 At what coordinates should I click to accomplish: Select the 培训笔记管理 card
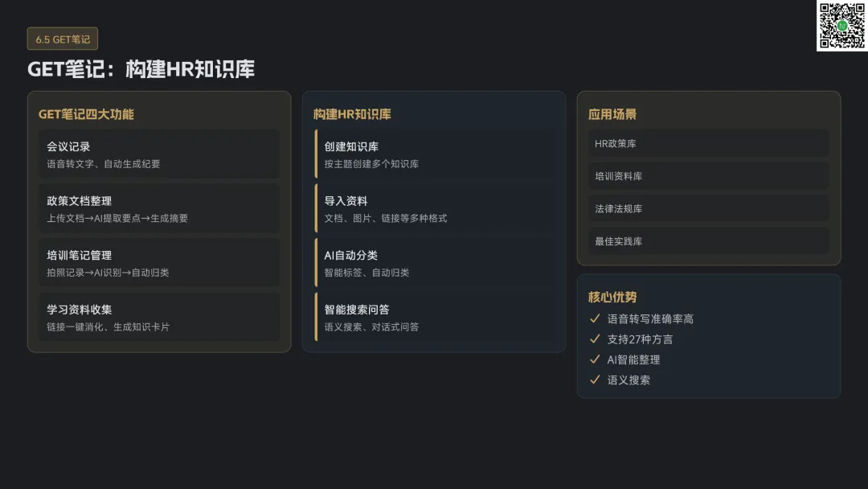[x=159, y=262]
